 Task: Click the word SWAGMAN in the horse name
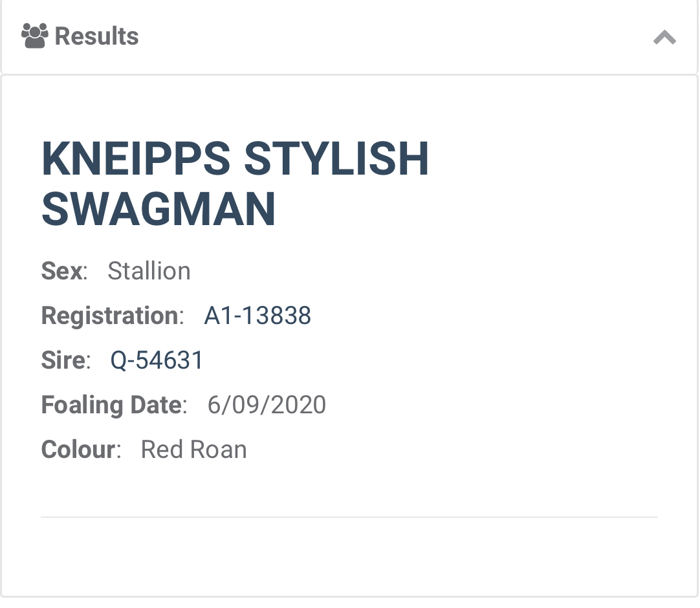click(x=159, y=209)
